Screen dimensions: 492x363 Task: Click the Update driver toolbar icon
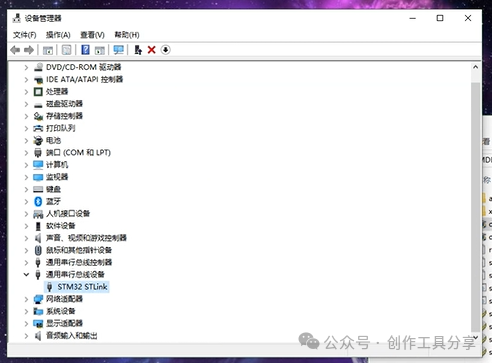click(138, 50)
